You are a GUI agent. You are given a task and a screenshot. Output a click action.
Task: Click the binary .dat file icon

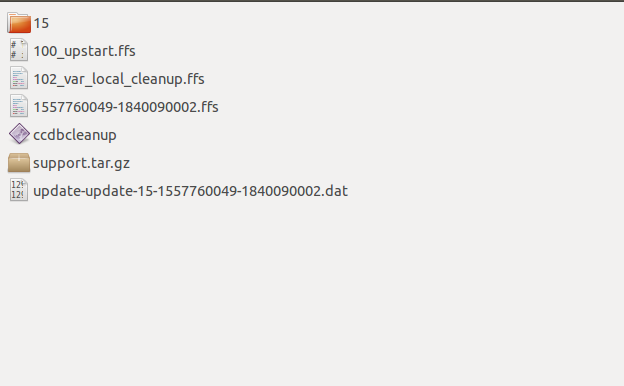(x=19, y=190)
